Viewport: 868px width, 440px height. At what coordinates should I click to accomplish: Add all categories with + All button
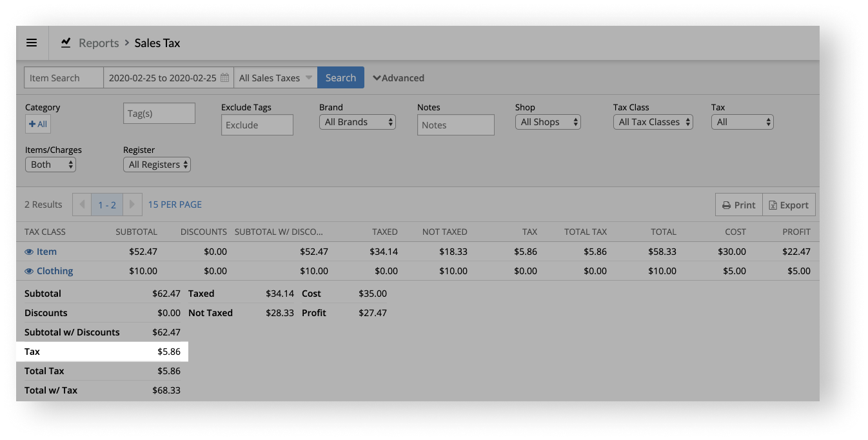coord(38,124)
